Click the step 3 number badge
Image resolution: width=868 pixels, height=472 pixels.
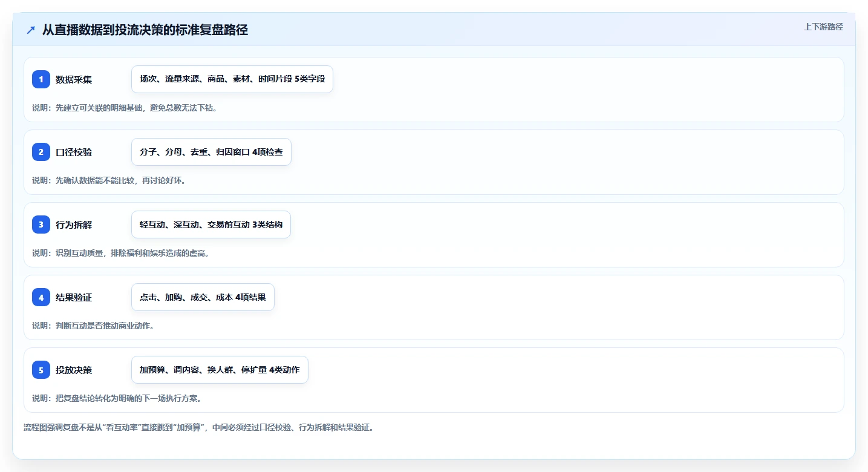click(41, 225)
